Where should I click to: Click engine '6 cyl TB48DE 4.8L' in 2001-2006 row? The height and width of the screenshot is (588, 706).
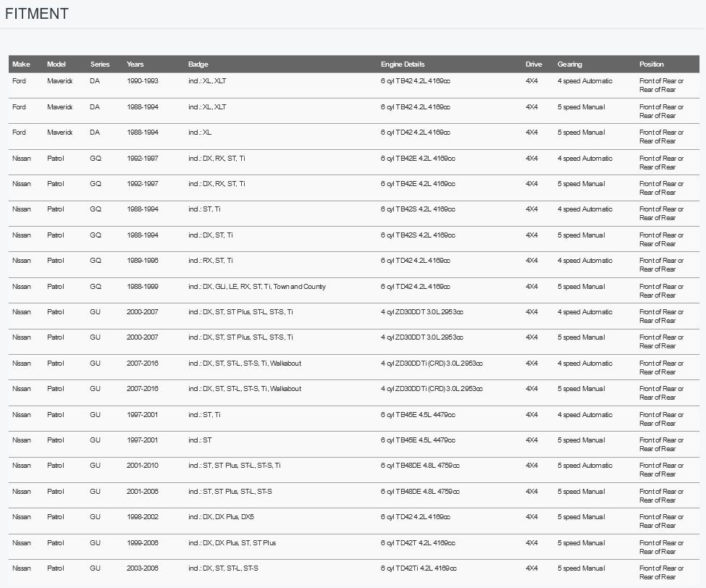pyautogui.click(x=420, y=492)
